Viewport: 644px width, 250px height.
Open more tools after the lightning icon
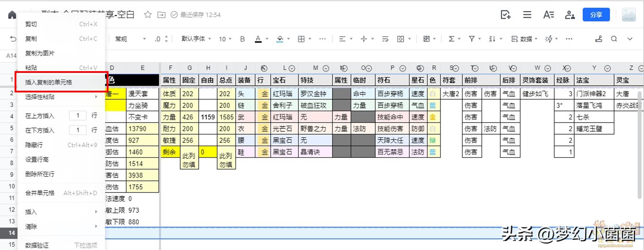point(569,39)
